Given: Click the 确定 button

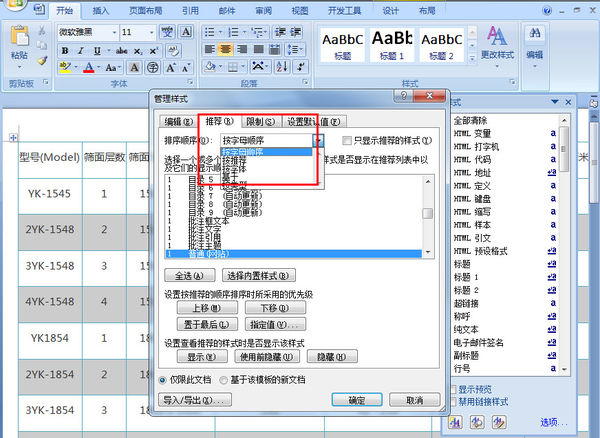Looking at the screenshot, I should click(357, 400).
